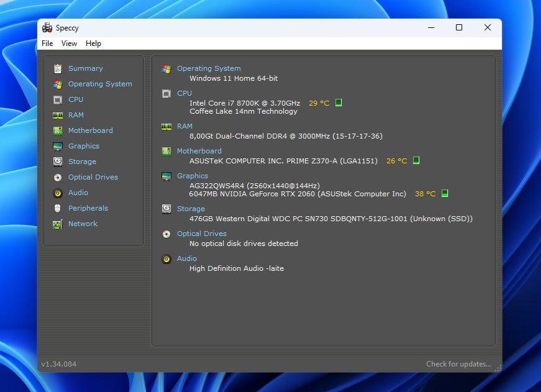The image size is (541, 392).
Task: Select the RAM stick icon in sidebar
Action: point(58,116)
